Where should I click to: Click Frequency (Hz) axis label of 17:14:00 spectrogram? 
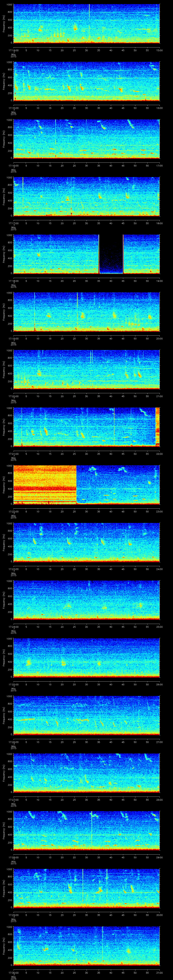[x=4, y=24]
